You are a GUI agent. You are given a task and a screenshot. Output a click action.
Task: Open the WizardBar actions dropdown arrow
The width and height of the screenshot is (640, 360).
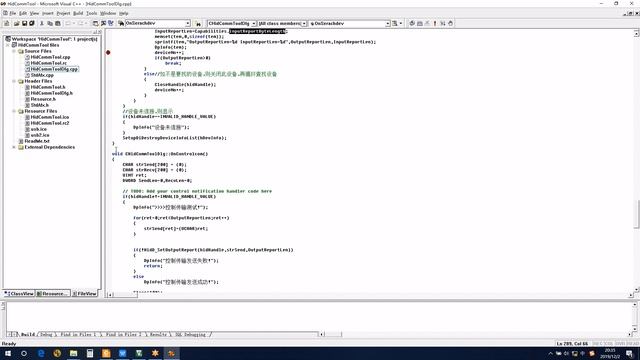coord(400,24)
